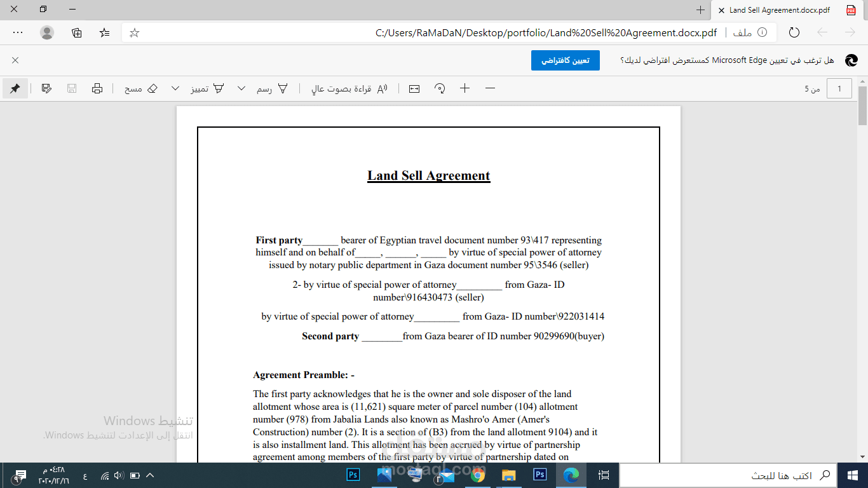The height and width of the screenshot is (488, 868).
Task: Open a new browser tab
Action: 700,10
